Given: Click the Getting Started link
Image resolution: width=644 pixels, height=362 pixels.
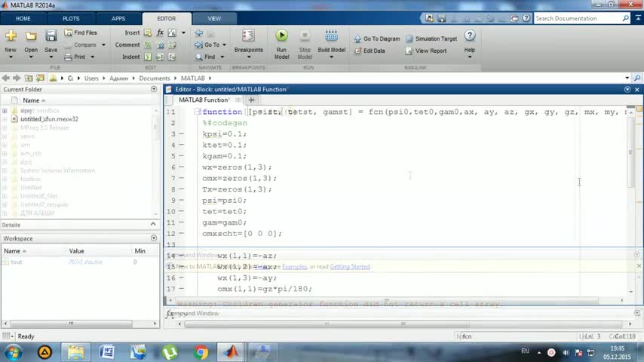Looking at the screenshot, I should tap(350, 267).
